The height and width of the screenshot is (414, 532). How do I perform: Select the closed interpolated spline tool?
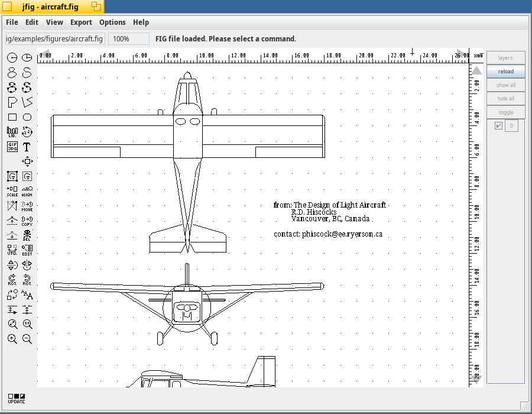pos(12,88)
